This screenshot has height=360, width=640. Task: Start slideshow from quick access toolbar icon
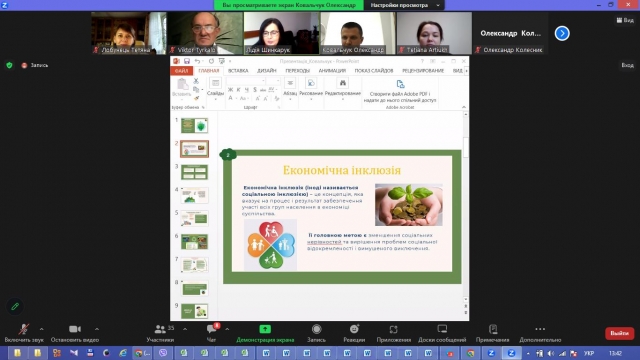point(222,61)
